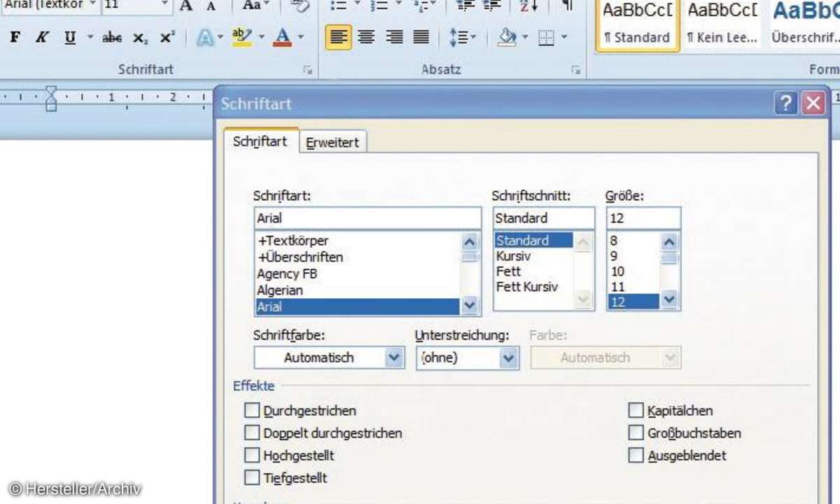Apply bold (F) formatting in ribbon
Image resolution: width=840 pixels, height=504 pixels.
coord(15,37)
